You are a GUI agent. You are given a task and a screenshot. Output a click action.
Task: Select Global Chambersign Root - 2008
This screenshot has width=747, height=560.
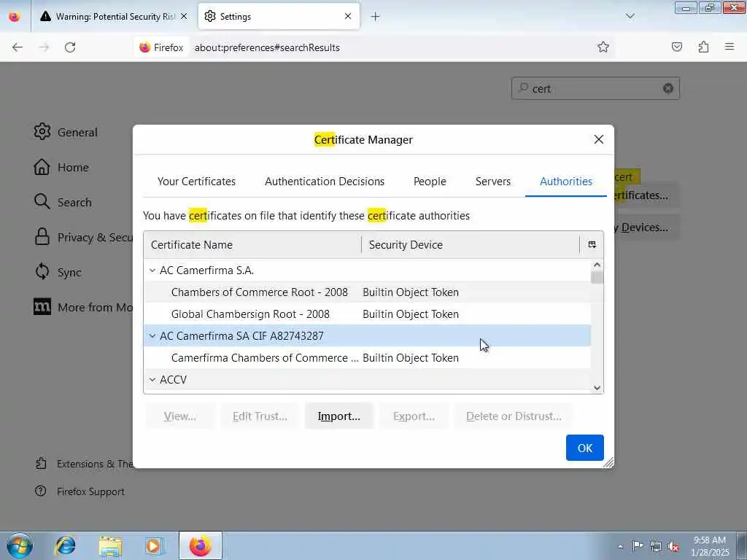(x=368, y=314)
